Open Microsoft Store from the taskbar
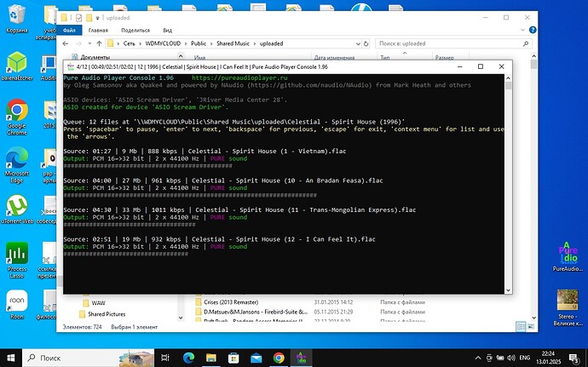Viewport: 588px width, 367px height. pyautogui.click(x=233, y=358)
